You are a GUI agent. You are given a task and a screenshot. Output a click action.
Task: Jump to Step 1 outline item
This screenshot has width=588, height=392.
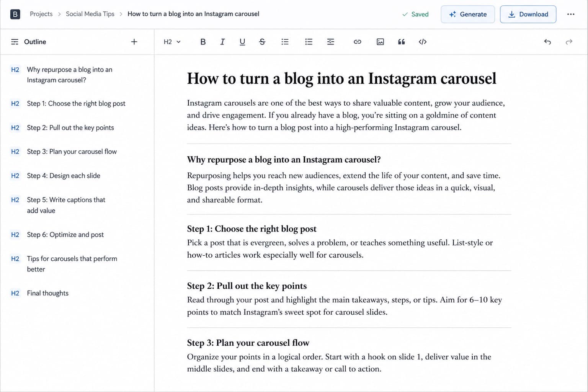pos(77,103)
